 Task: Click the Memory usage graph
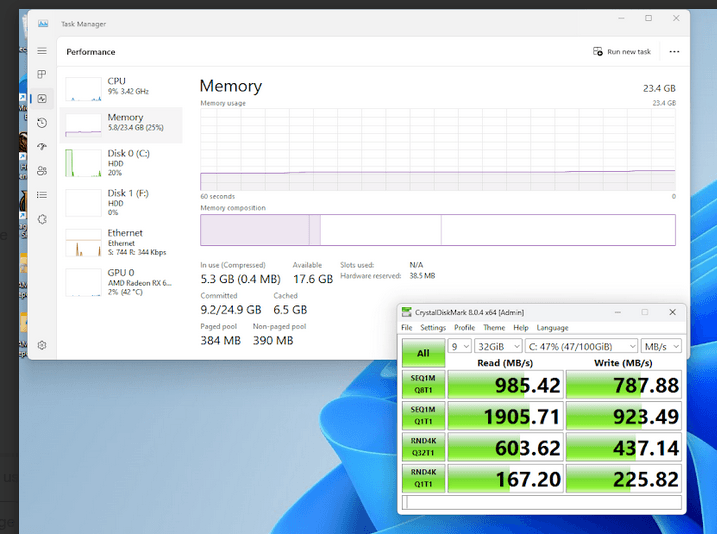438,150
